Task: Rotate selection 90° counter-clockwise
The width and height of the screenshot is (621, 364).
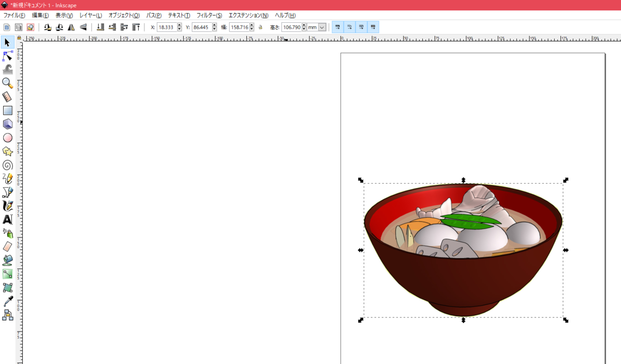Action: [48, 27]
